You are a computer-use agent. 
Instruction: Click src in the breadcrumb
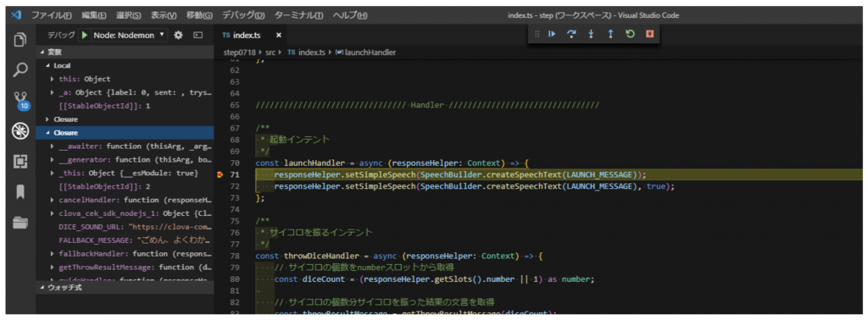tap(270, 52)
